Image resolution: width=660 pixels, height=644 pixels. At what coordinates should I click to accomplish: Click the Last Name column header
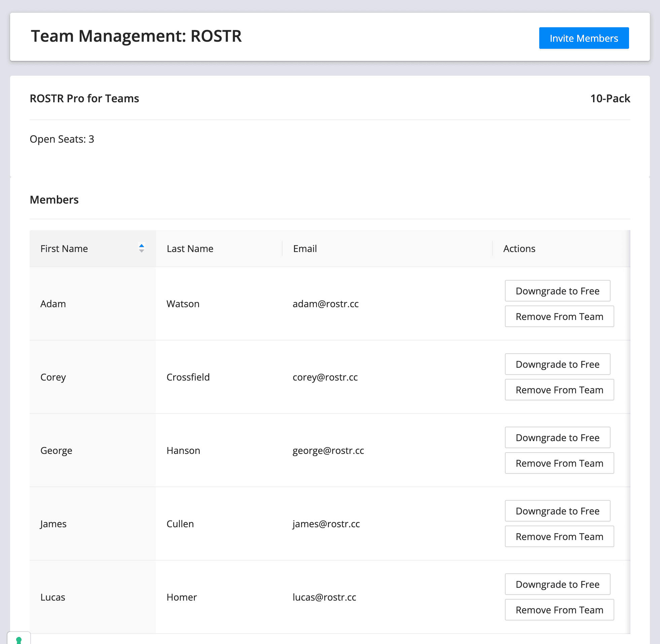[x=190, y=249]
